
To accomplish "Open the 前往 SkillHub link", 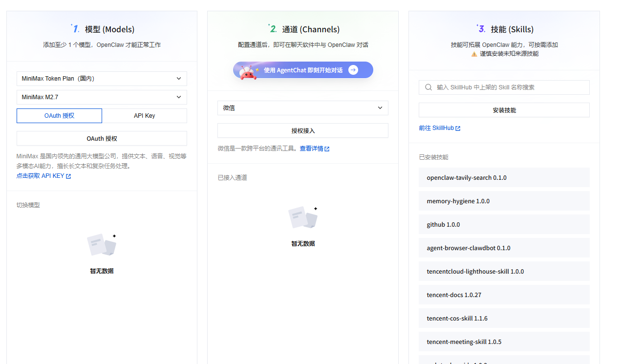I will (437, 128).
